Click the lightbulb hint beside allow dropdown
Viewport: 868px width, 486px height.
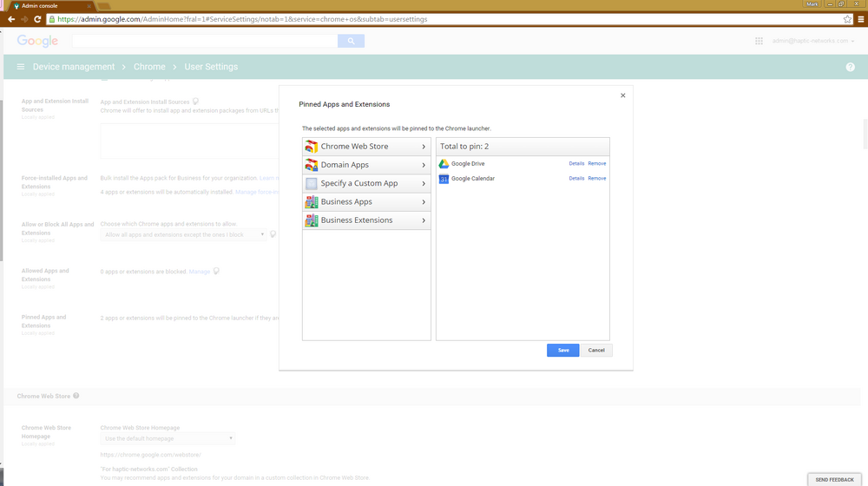[x=273, y=234]
